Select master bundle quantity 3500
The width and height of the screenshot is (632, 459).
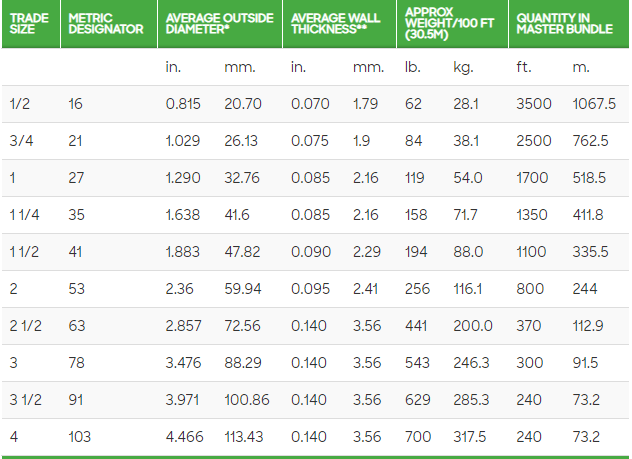point(532,104)
